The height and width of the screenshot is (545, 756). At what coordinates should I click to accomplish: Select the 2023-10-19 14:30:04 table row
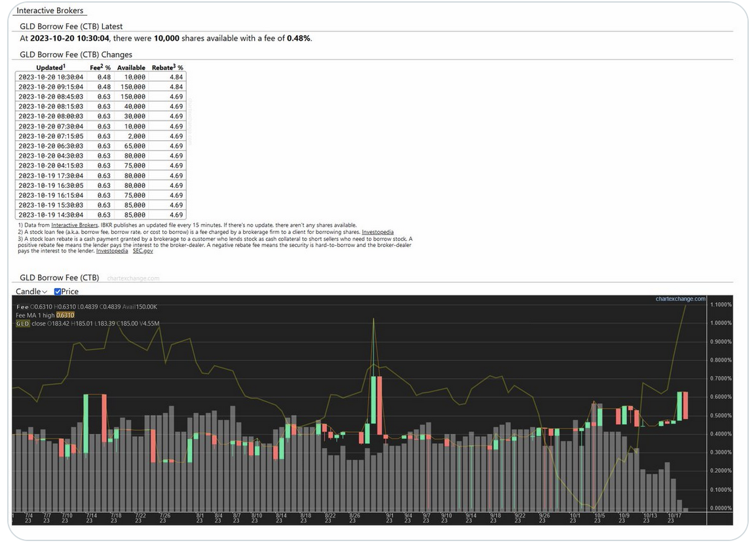pyautogui.click(x=101, y=215)
